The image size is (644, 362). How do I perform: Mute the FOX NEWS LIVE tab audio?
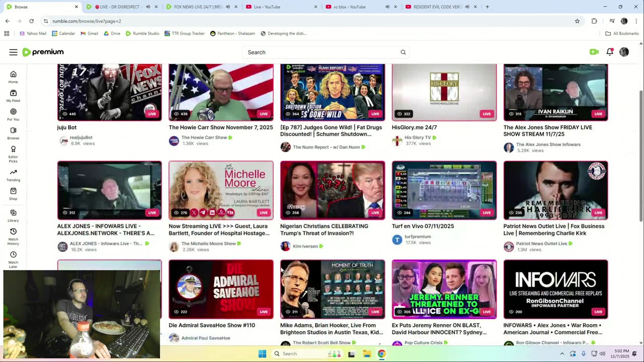[x=227, y=7]
